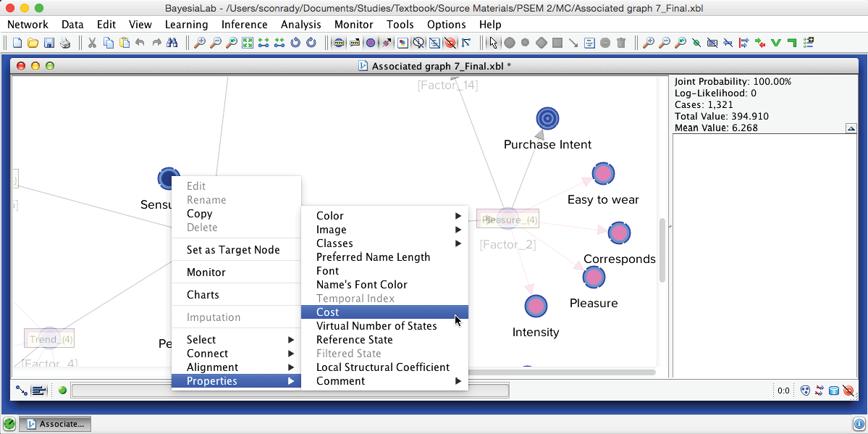Toggle the pink arrow arc display button
Viewport: 868px width, 434px height.
(387, 43)
